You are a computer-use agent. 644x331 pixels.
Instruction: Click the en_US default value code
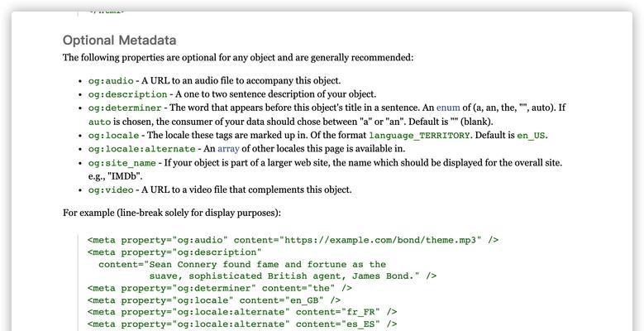click(531, 136)
